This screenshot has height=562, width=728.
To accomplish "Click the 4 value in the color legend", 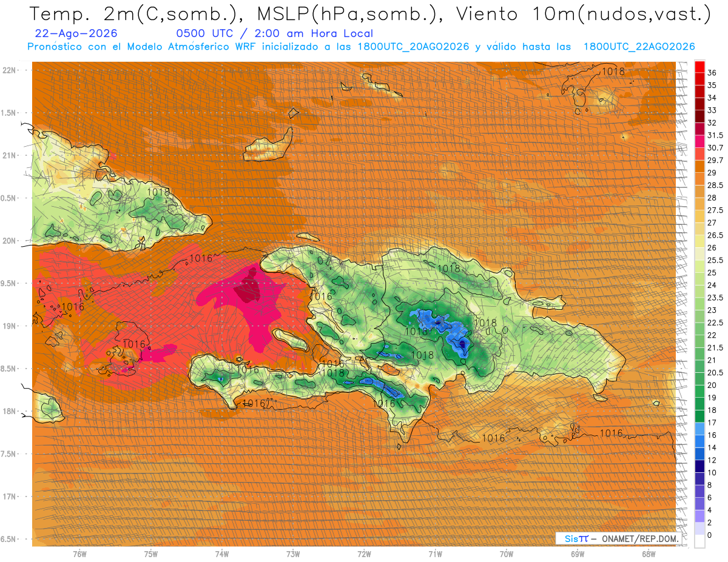I will [710, 510].
